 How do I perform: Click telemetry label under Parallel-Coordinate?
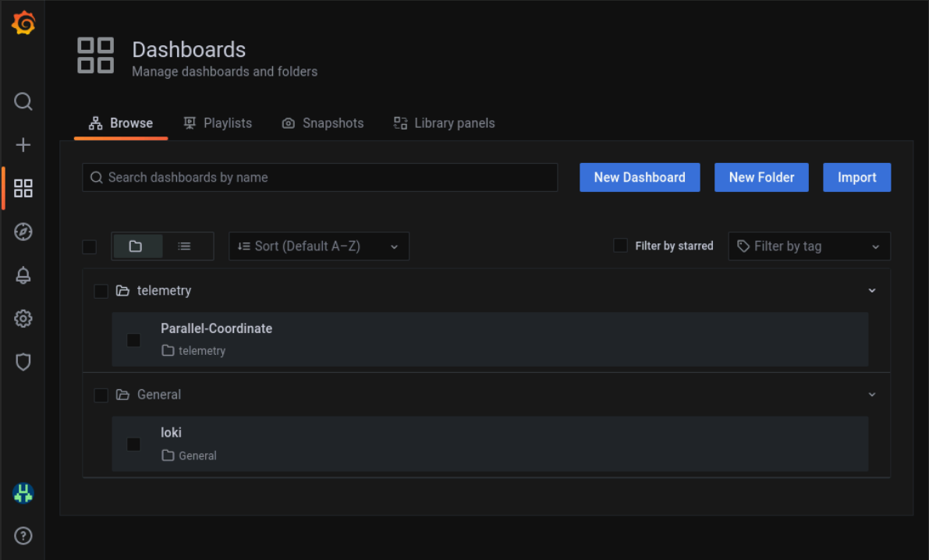point(202,351)
